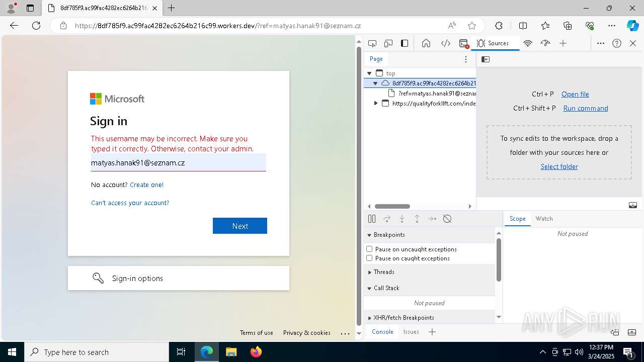This screenshot has width=644, height=362.
Task: Open Read aloud in address bar
Action: [x=452, y=26]
